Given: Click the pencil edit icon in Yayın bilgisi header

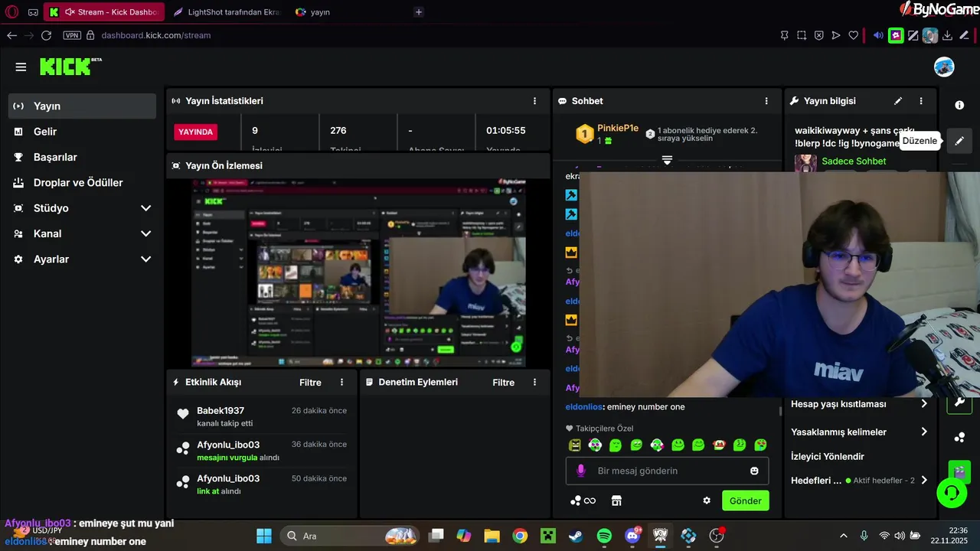Looking at the screenshot, I should coord(898,101).
